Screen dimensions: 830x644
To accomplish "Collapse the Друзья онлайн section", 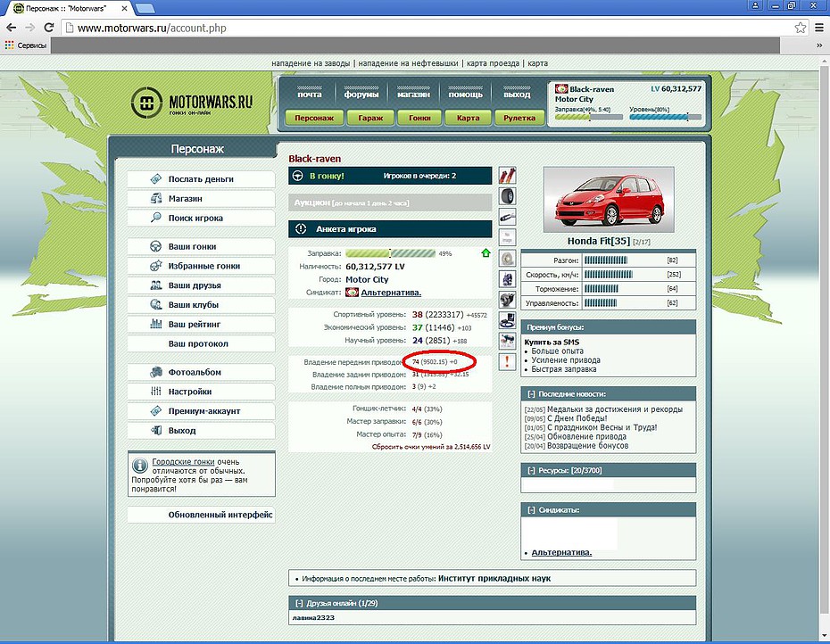I will (299, 603).
